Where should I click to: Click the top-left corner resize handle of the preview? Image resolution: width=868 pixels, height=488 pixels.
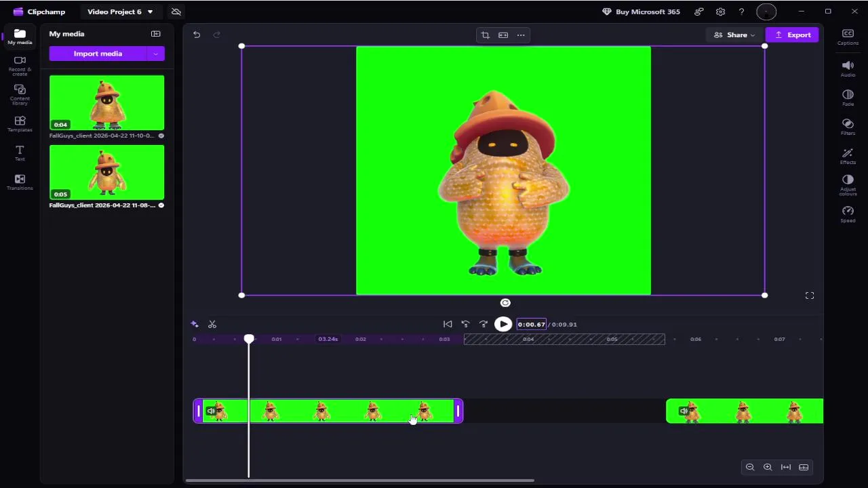point(241,46)
